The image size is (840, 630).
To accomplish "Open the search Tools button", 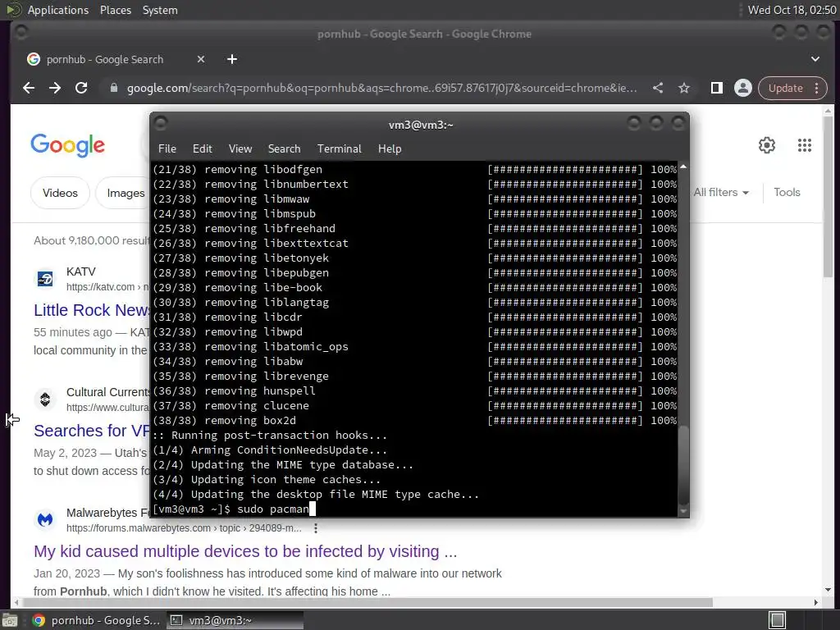I will pos(787,192).
